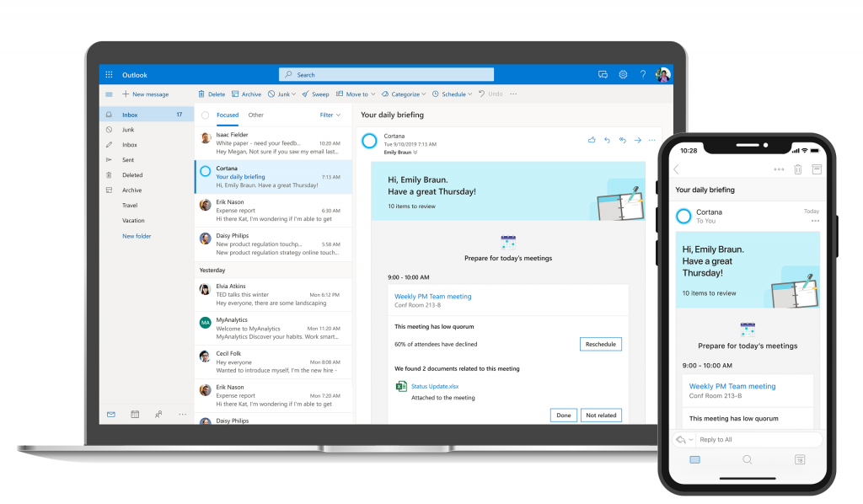Open the MyAnalytics welcome email
This screenshot has height=504, width=863.
click(x=274, y=328)
